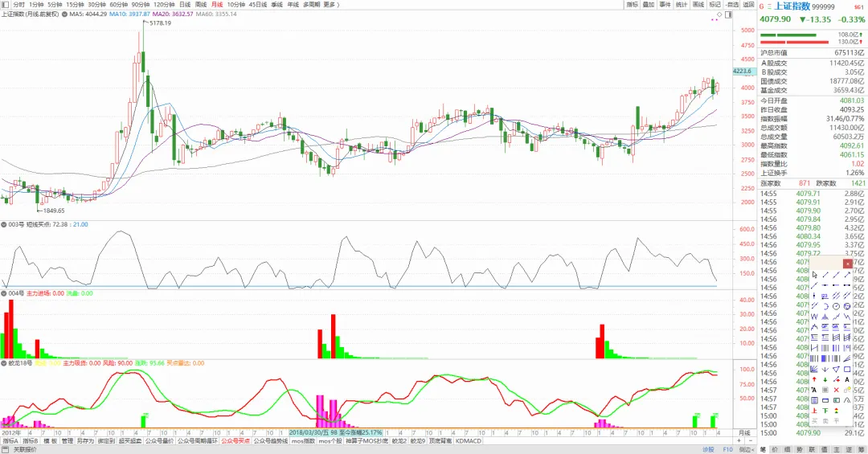This screenshot has width=868, height=454.
Task: Select the 周线 weekly period
Action: tap(201, 5)
